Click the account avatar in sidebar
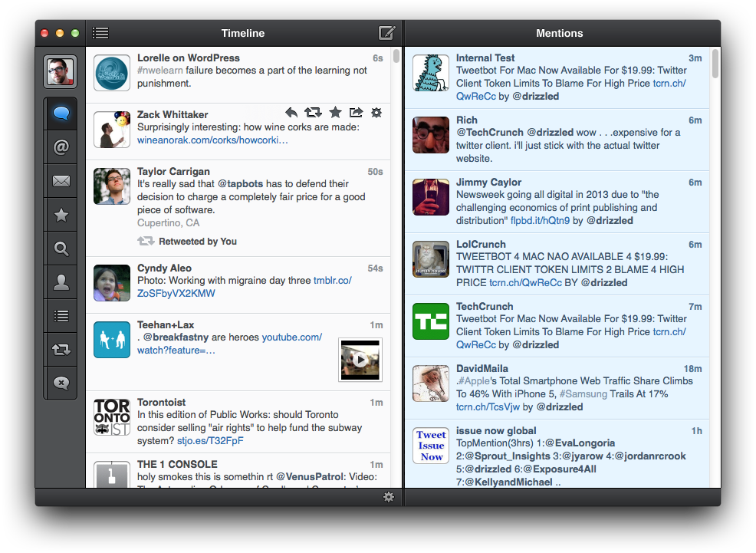Image resolution: width=756 pixels, height=553 pixels. [x=61, y=71]
